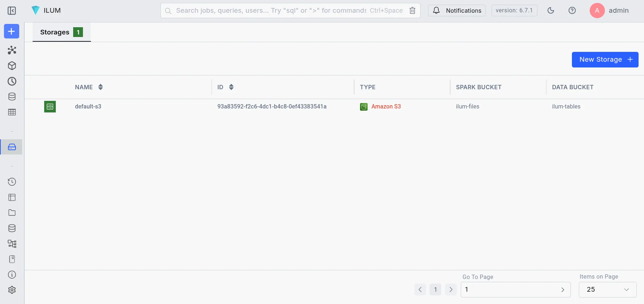Image resolution: width=644 pixels, height=304 pixels.
Task: Toggle dark mode moon icon
Action: [x=551, y=11]
